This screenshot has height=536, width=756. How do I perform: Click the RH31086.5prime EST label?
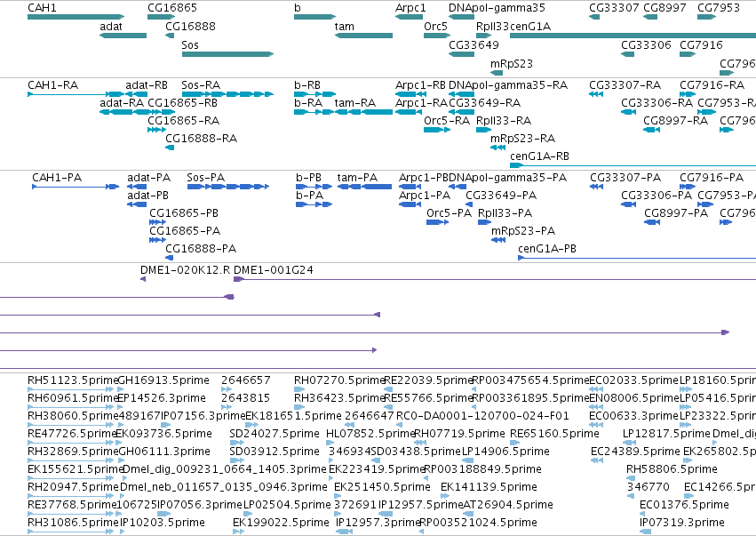pos(73,523)
